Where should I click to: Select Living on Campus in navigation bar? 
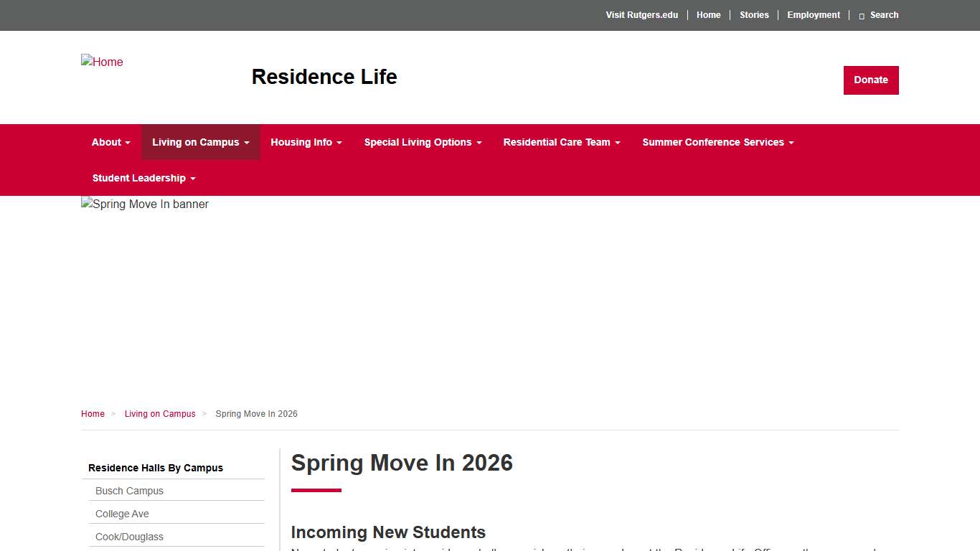(x=200, y=142)
